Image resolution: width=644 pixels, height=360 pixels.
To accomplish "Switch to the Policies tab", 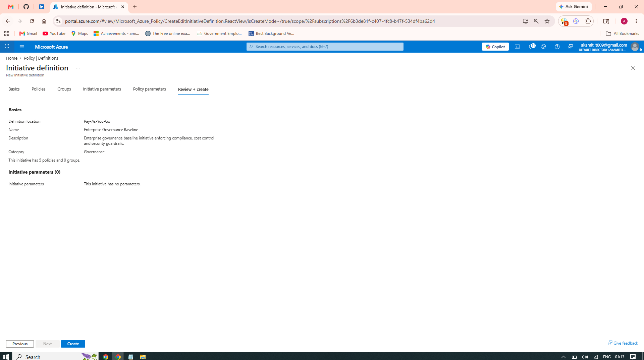I will coord(39,89).
